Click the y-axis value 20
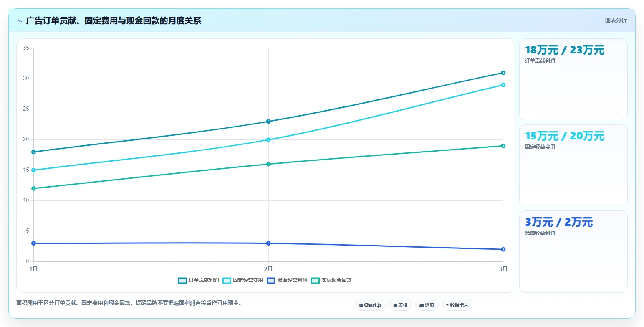 pyautogui.click(x=26, y=139)
